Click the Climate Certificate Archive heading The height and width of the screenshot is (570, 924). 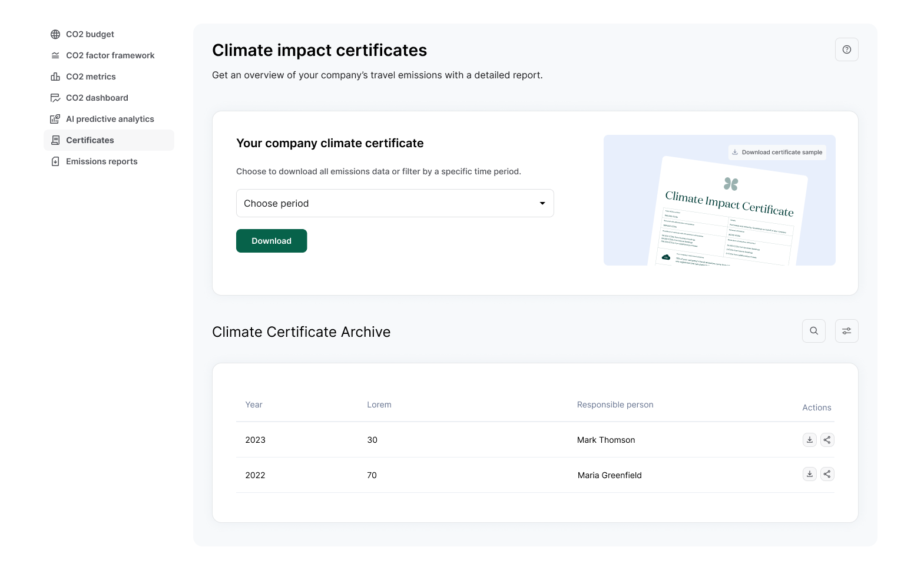tap(301, 332)
